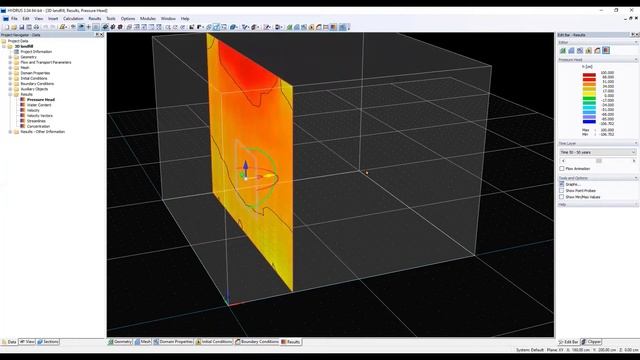
Task: Click the time layer slider thumb
Action: click(x=599, y=161)
